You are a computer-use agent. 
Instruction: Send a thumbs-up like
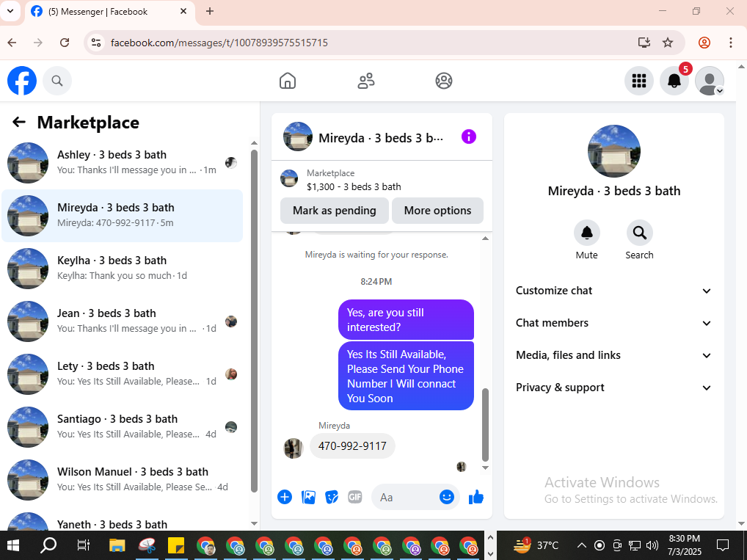point(476,497)
